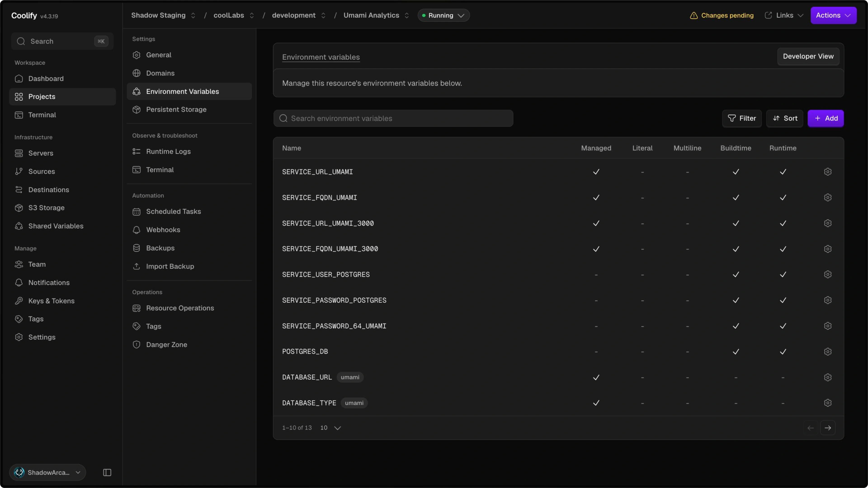Open Webhooks page
868x488 pixels.
[x=189, y=230]
